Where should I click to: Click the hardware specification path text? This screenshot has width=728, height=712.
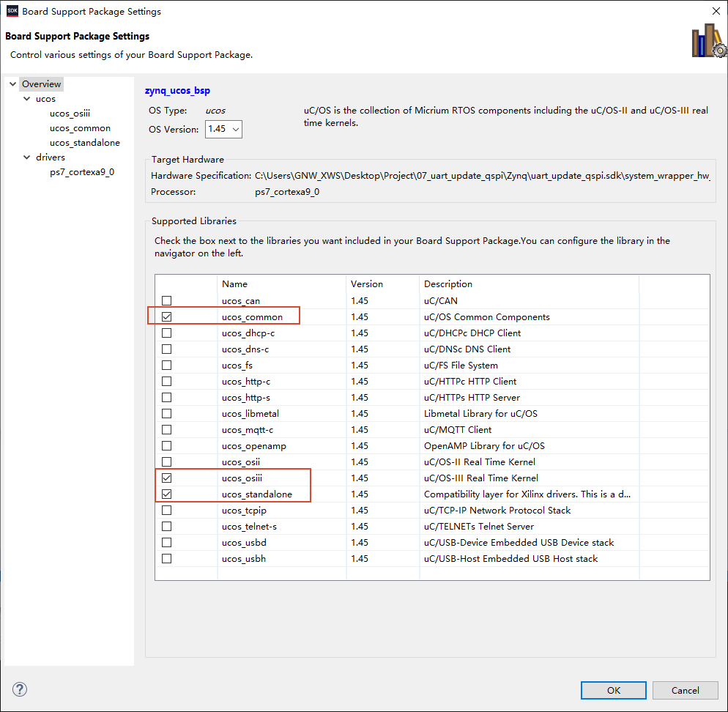click(483, 176)
